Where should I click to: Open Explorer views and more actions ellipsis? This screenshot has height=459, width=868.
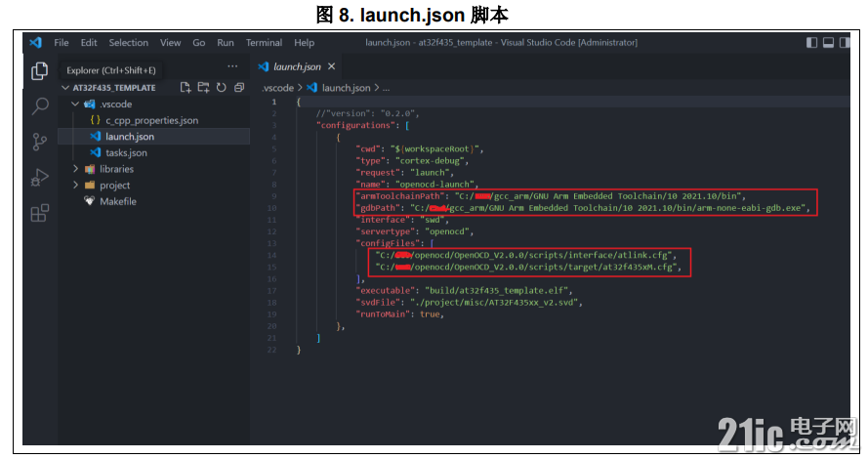click(x=232, y=66)
